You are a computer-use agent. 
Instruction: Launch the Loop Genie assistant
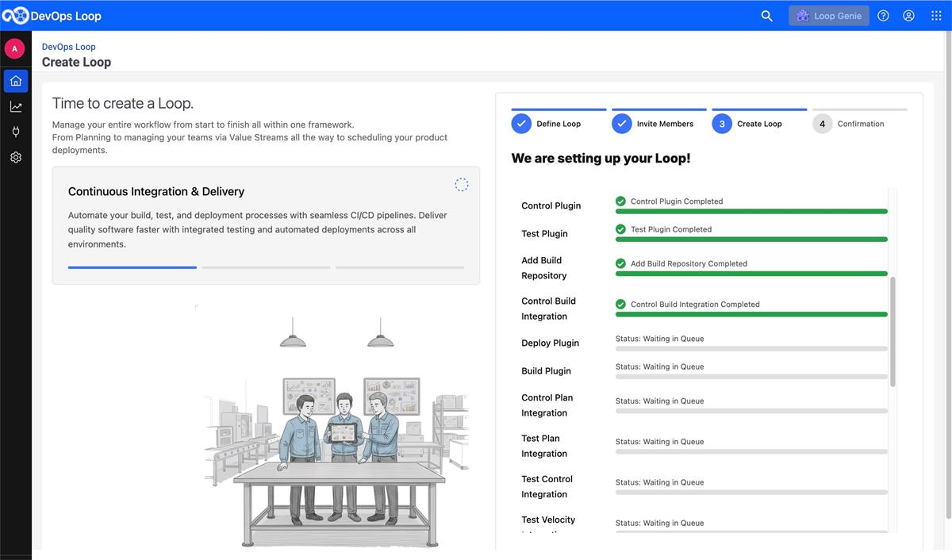[x=828, y=16]
